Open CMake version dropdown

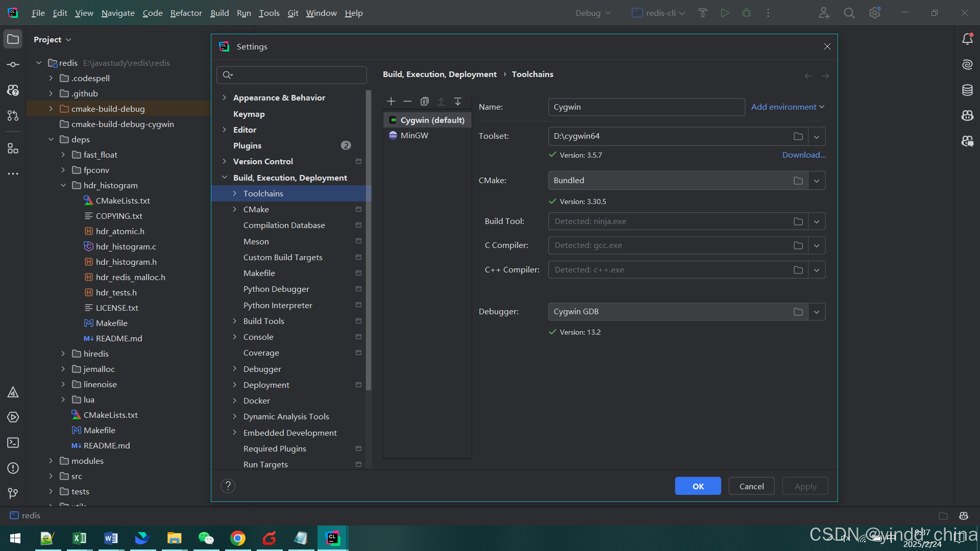tap(817, 181)
